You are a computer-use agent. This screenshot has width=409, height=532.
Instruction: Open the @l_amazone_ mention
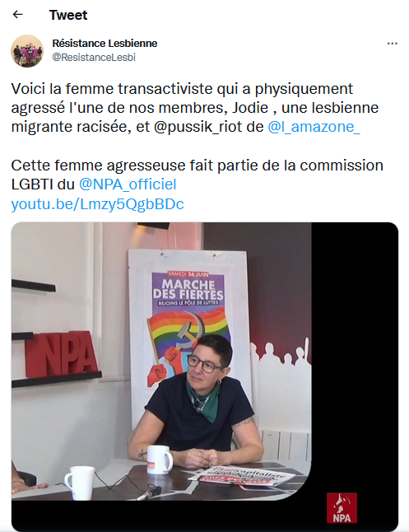(314, 127)
